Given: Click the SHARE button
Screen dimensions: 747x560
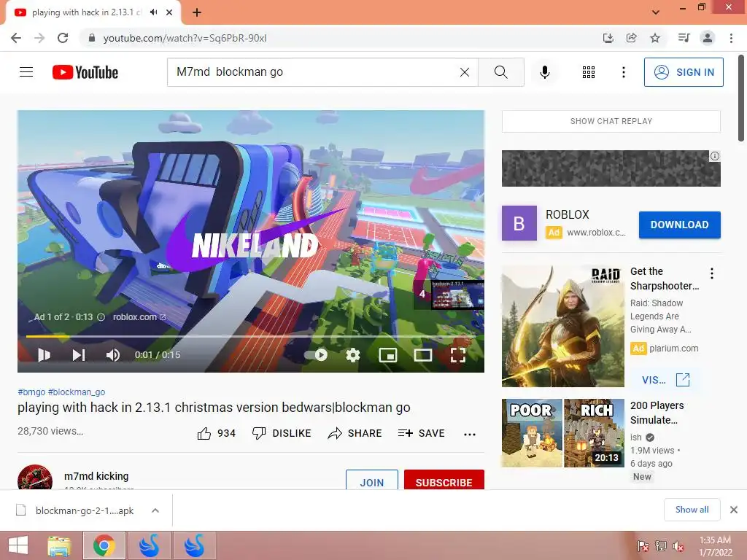Looking at the screenshot, I should point(355,433).
